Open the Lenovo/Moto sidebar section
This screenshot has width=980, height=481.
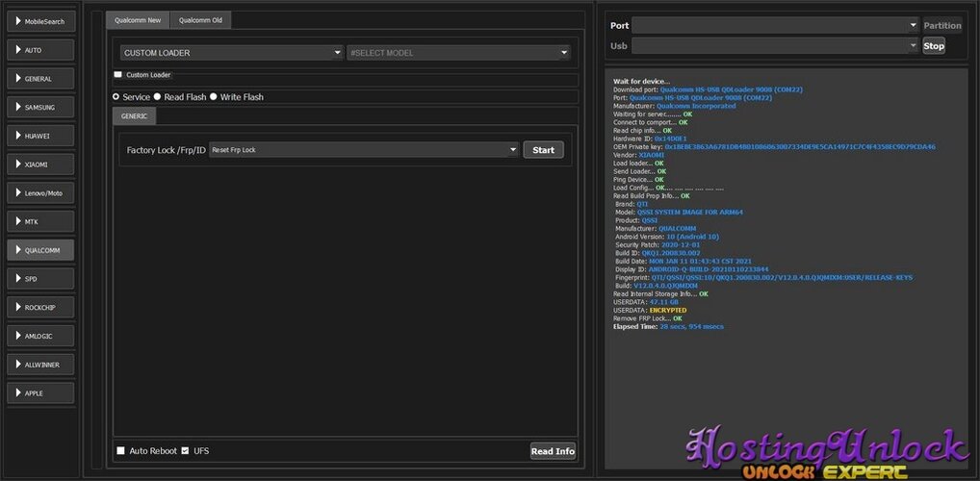(x=40, y=193)
